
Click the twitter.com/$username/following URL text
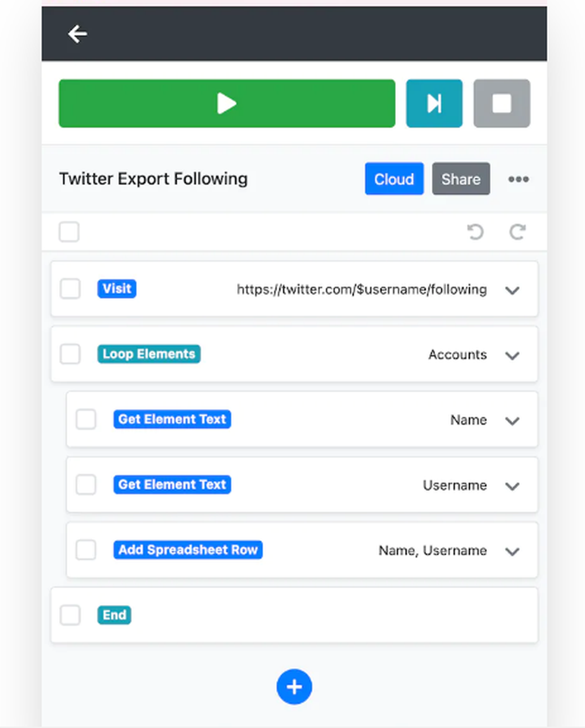(362, 289)
